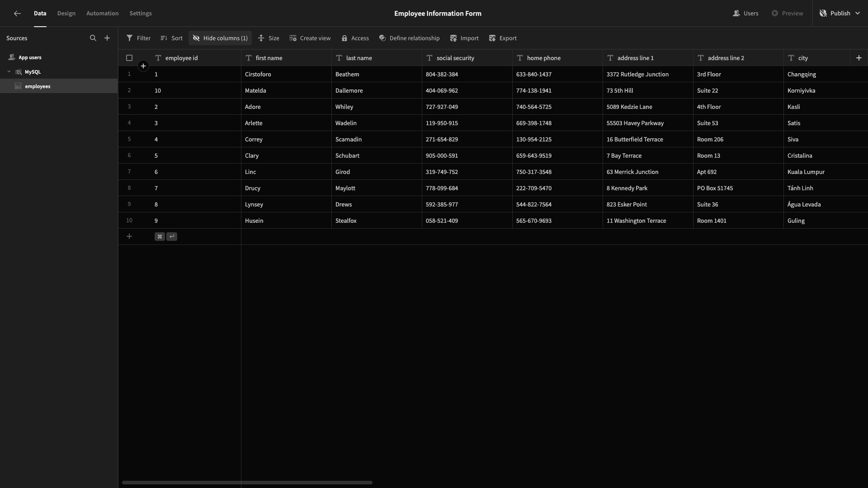Add a new column
Viewport: 868px width, 488px height.
click(859, 58)
